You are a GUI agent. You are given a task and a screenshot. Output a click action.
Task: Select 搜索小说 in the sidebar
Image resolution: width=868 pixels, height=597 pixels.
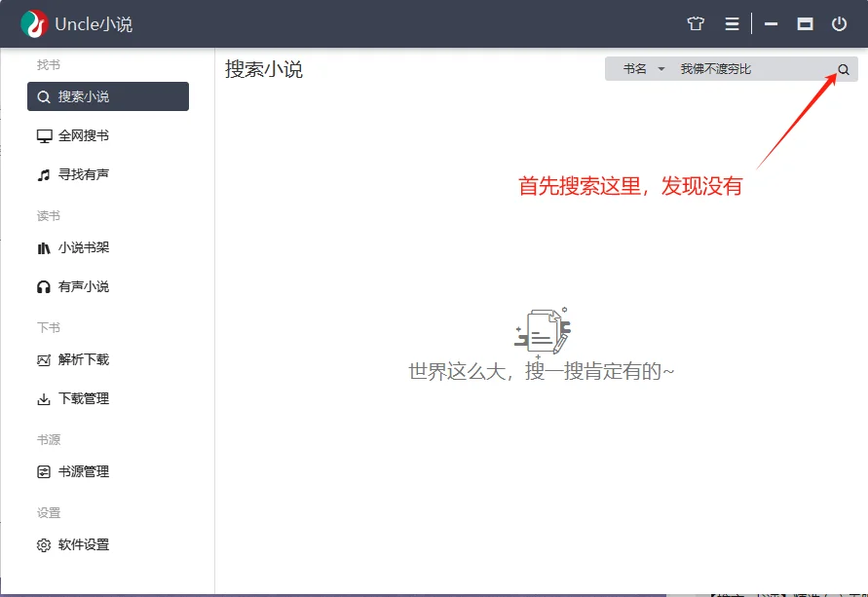tap(107, 96)
